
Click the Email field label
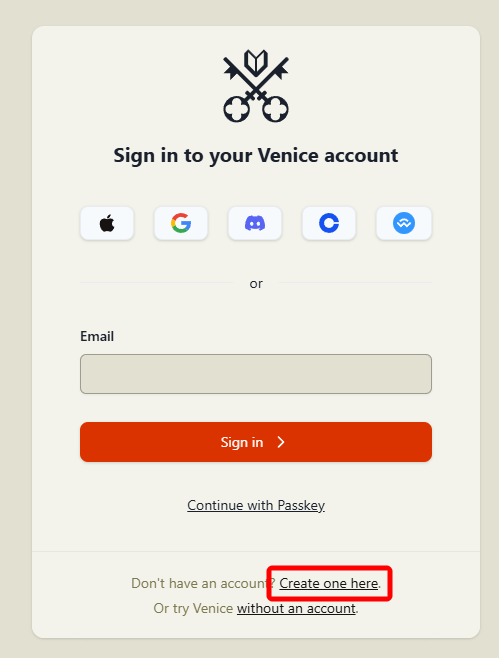[97, 336]
